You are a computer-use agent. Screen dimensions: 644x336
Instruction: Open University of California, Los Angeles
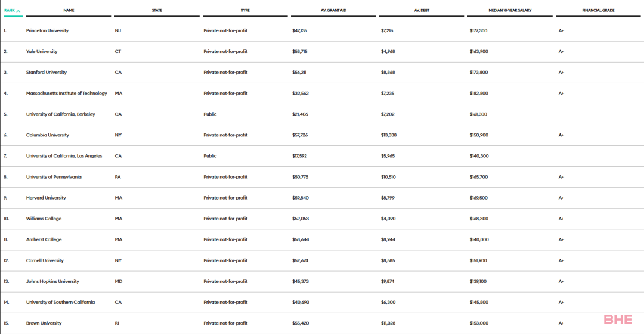tap(64, 156)
